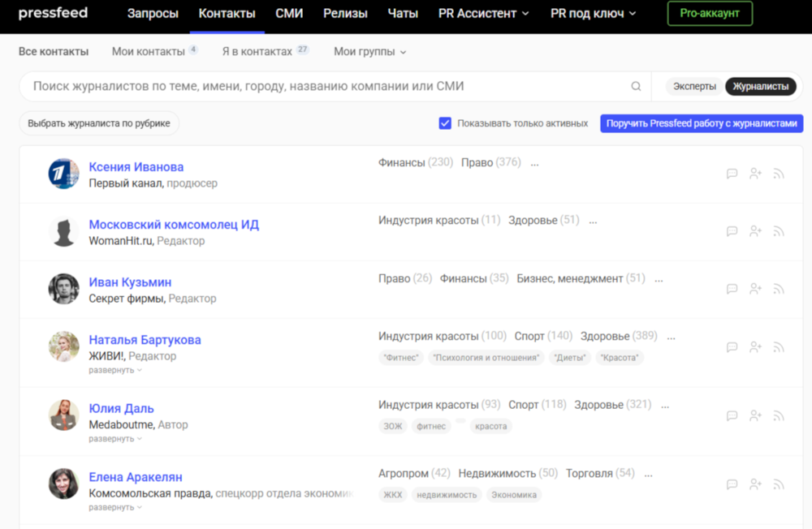Open Юлия Даль profile link
The width and height of the screenshot is (812, 529).
click(121, 408)
